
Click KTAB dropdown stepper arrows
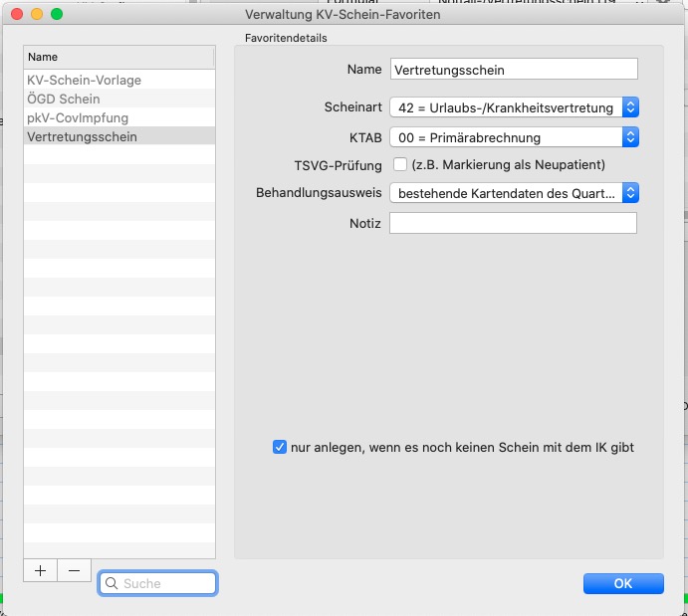coord(630,137)
